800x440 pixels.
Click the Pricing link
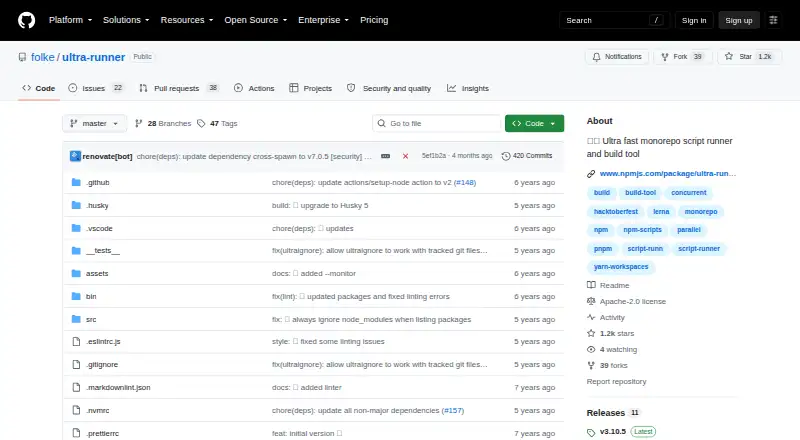pyautogui.click(x=374, y=20)
